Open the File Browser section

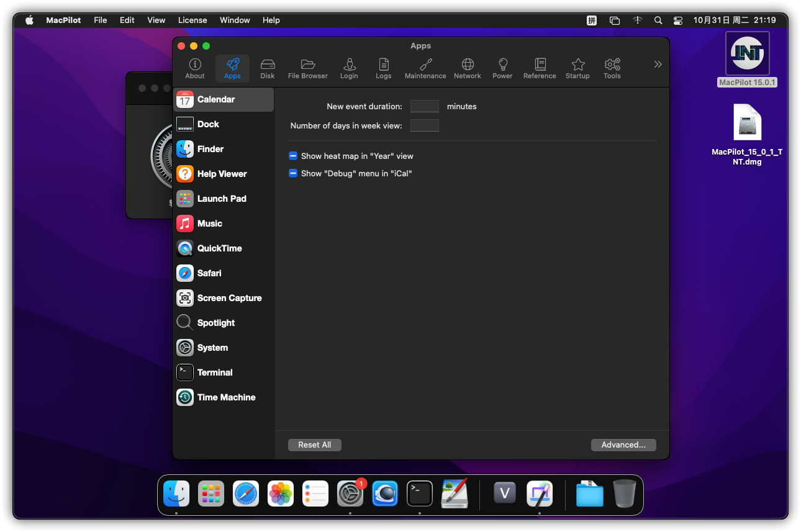click(307, 68)
